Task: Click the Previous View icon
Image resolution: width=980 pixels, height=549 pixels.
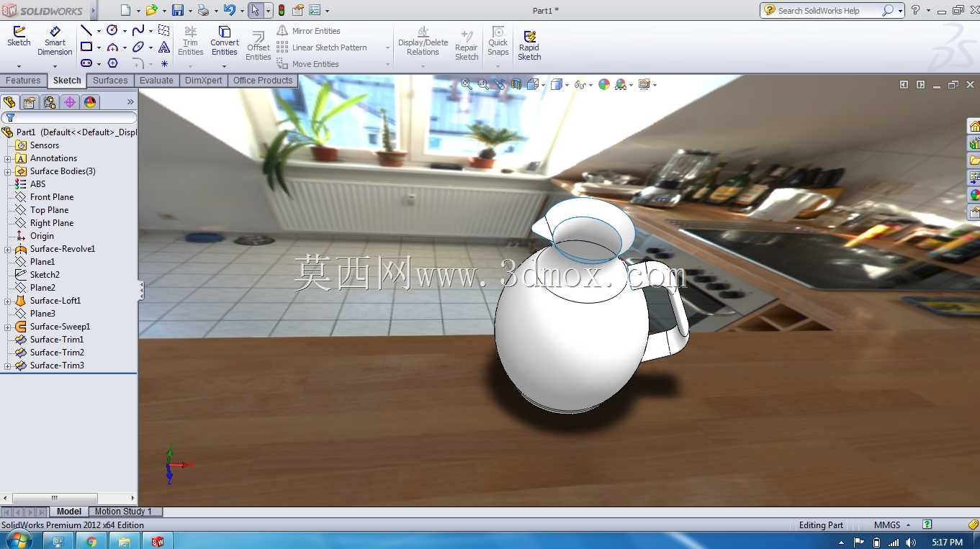Action: [500, 84]
